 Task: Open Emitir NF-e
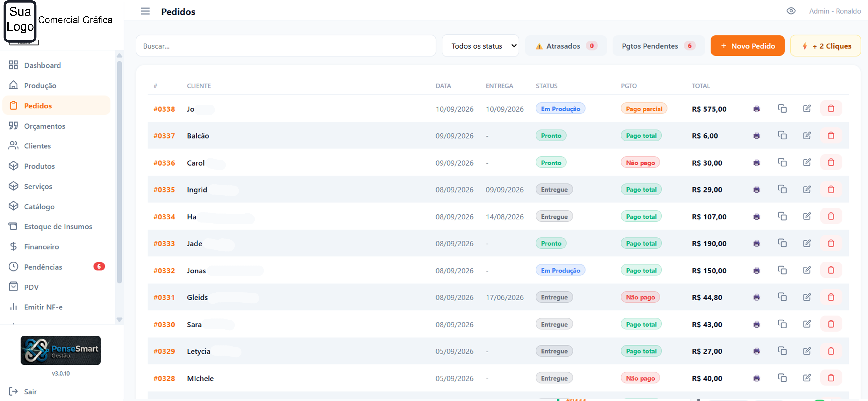[56, 307]
